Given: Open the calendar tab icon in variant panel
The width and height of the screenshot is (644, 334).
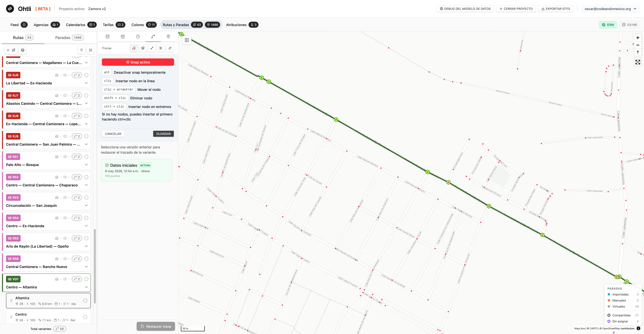Looking at the screenshot, I should [x=123, y=37].
